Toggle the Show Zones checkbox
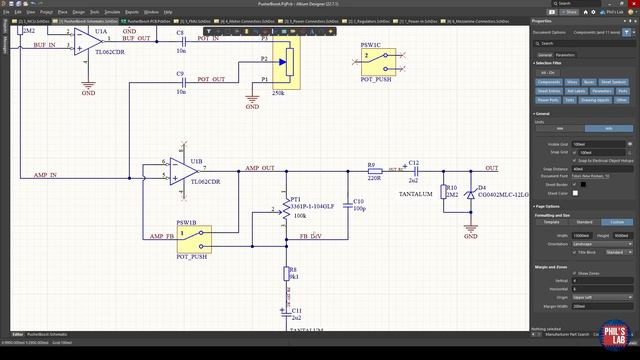The width and height of the screenshot is (640, 360). click(575, 273)
